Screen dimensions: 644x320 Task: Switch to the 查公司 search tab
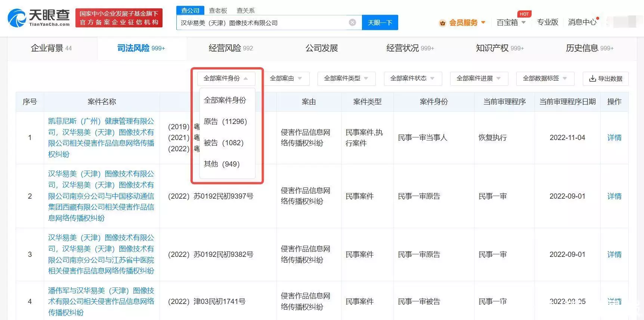(190, 10)
